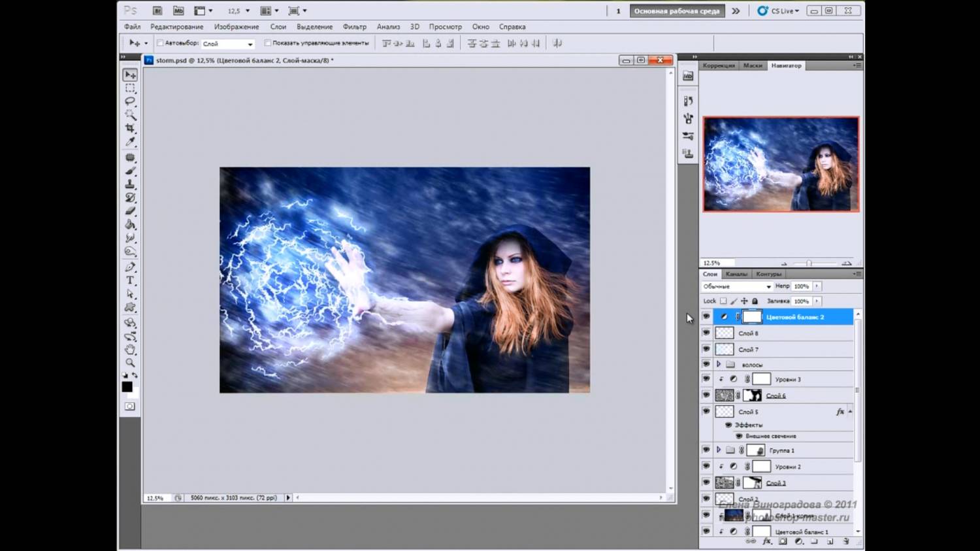Viewport: 980px width, 551px height.
Task: Select the Zoom tool
Action: point(130,363)
